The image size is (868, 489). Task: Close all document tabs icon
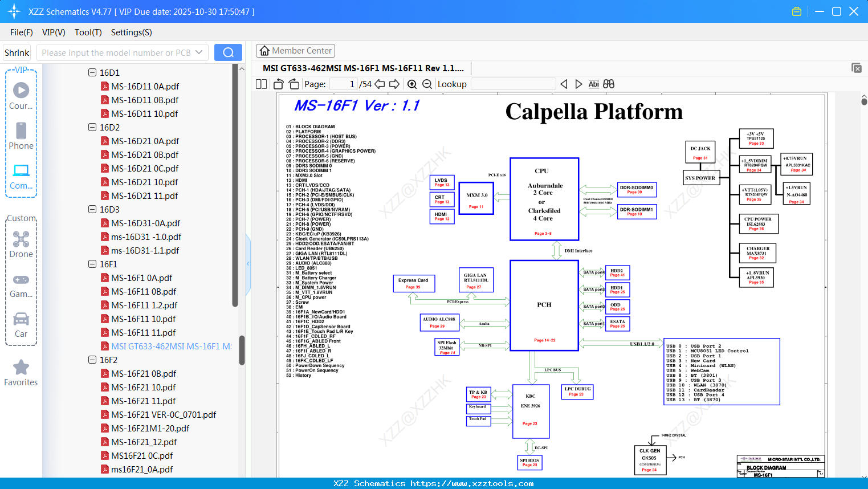(857, 68)
